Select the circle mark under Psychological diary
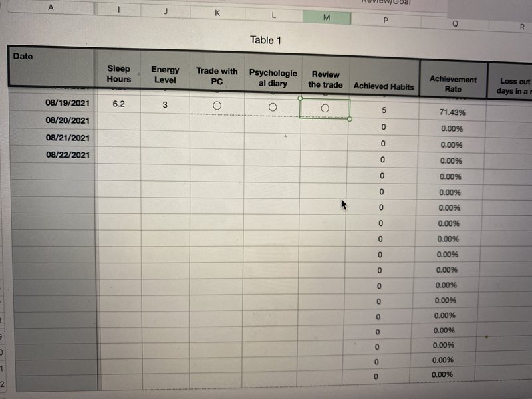532x399 pixels. click(273, 106)
